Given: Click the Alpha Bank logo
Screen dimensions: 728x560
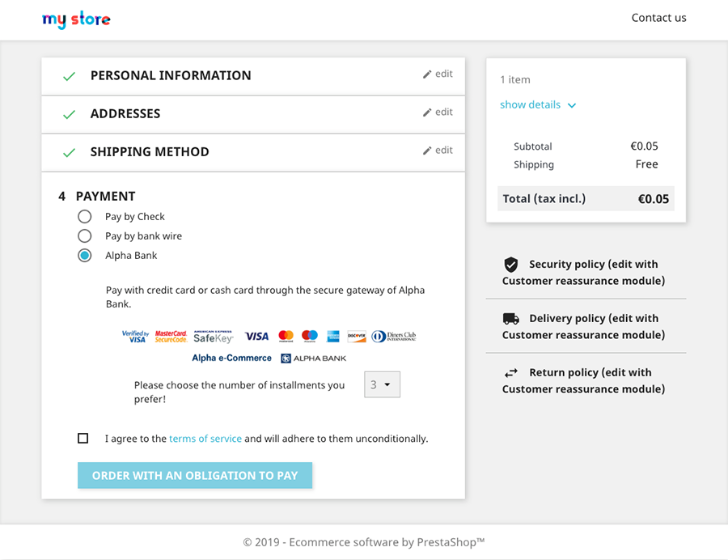Looking at the screenshot, I should [313, 358].
